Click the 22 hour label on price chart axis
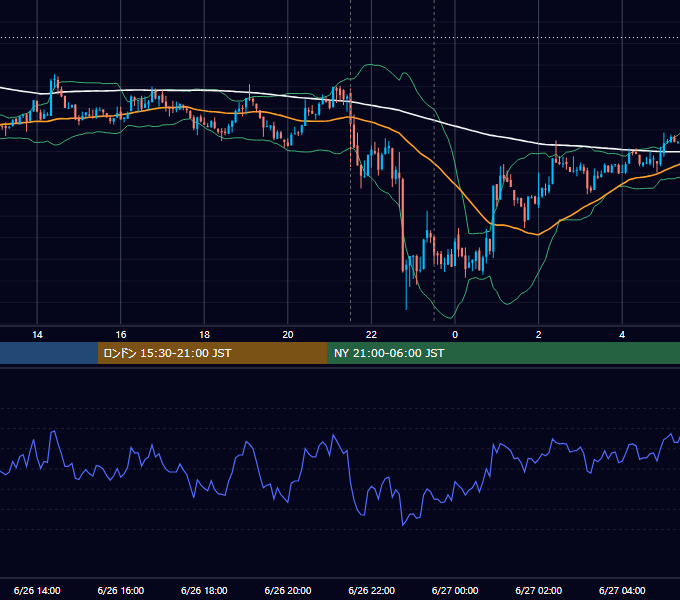The width and height of the screenshot is (680, 600). 371,335
